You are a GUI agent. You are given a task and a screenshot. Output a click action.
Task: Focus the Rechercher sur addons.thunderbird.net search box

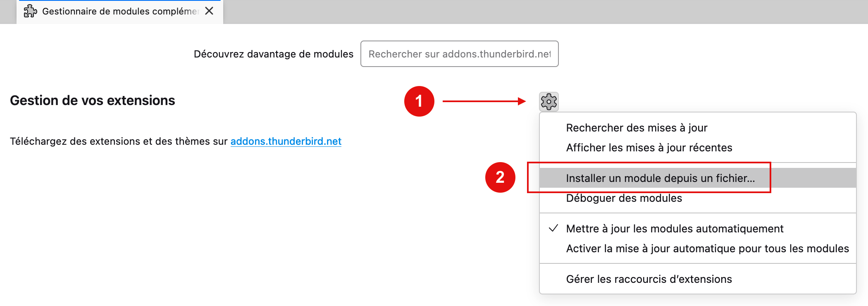pyautogui.click(x=460, y=54)
